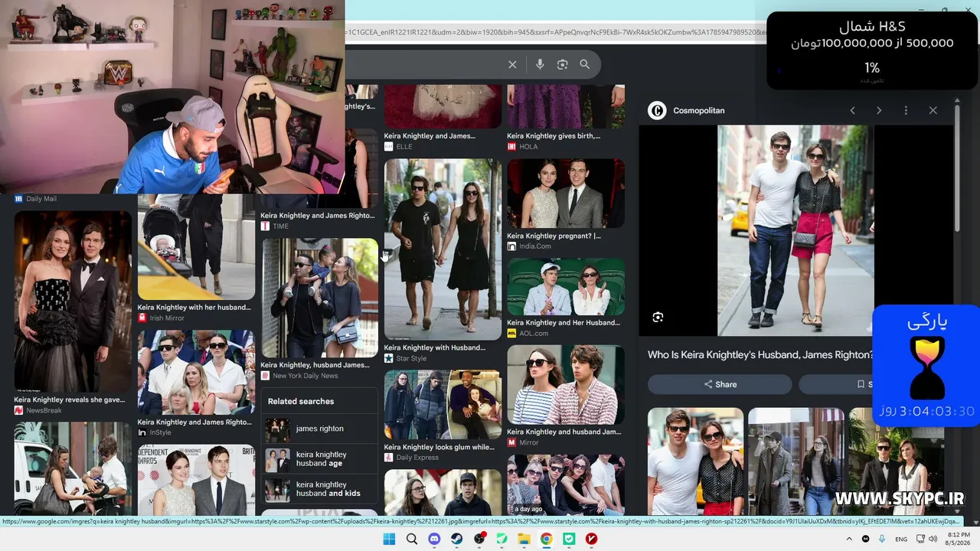Select related search "james righton"
This screenshot has width=980, height=551.
pyautogui.click(x=320, y=429)
